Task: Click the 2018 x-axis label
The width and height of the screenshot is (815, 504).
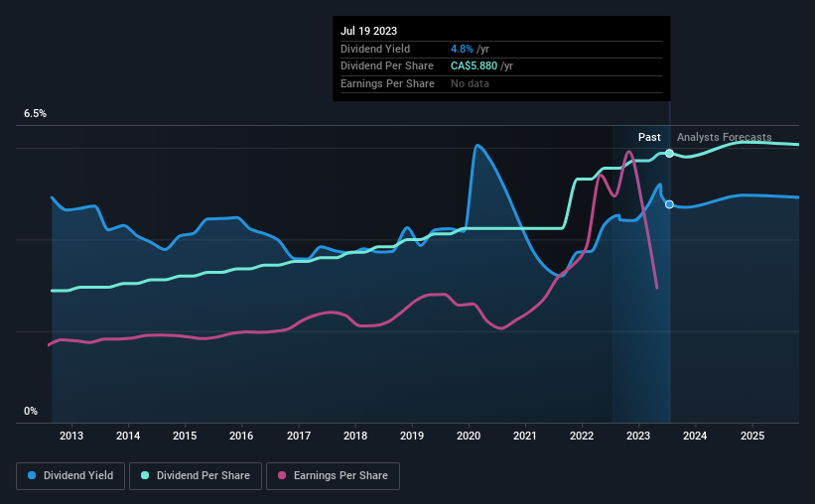Action: 355,436
